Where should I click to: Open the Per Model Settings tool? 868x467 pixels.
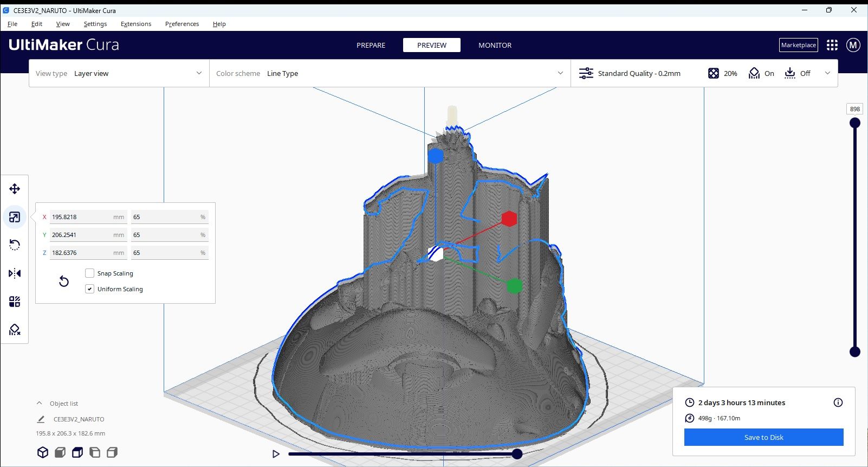(15, 302)
